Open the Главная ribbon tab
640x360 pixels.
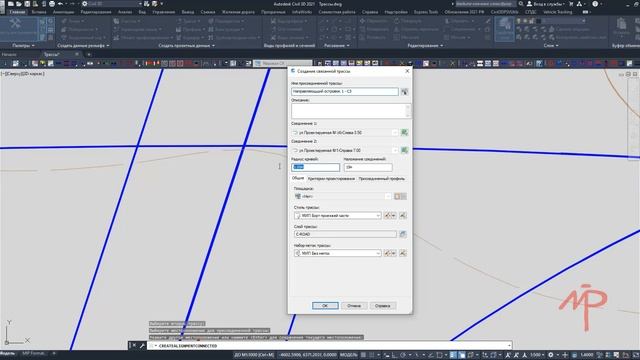tap(17, 12)
